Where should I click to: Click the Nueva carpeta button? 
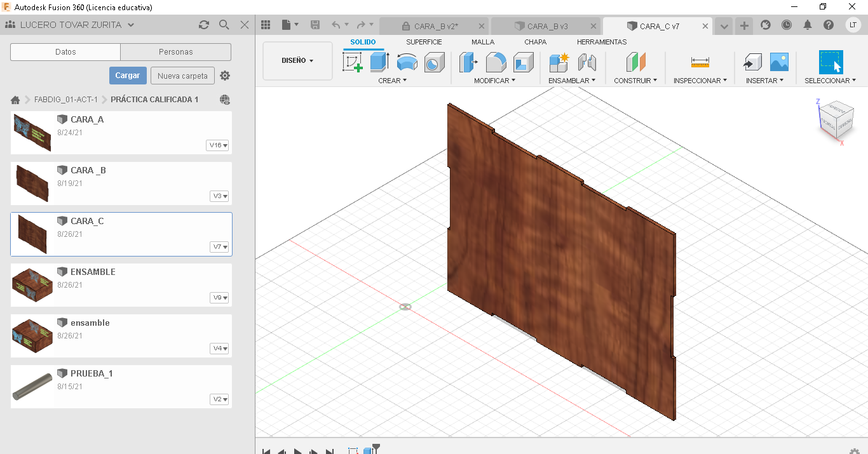[182, 76]
